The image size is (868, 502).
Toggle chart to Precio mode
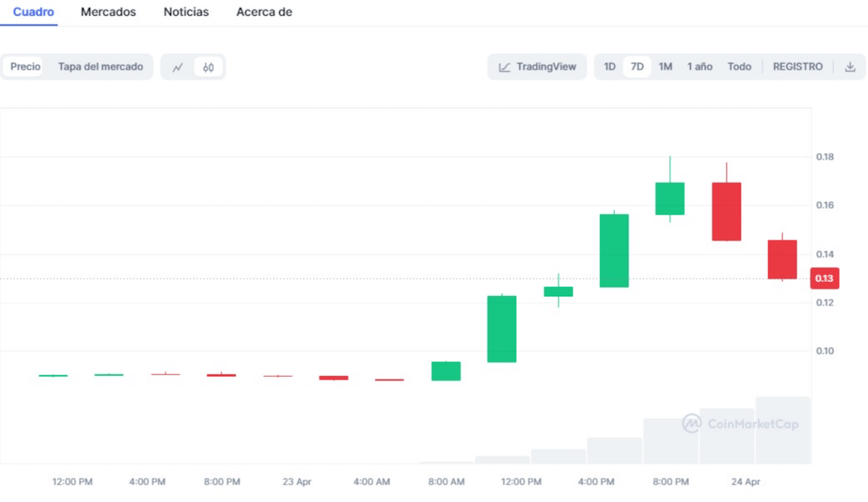[25, 67]
